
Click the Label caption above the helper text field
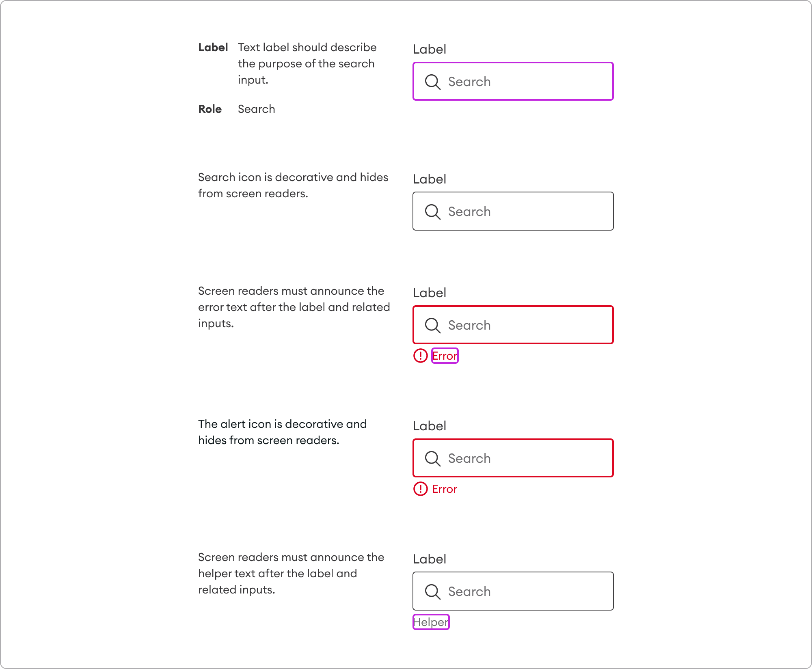[x=430, y=559]
